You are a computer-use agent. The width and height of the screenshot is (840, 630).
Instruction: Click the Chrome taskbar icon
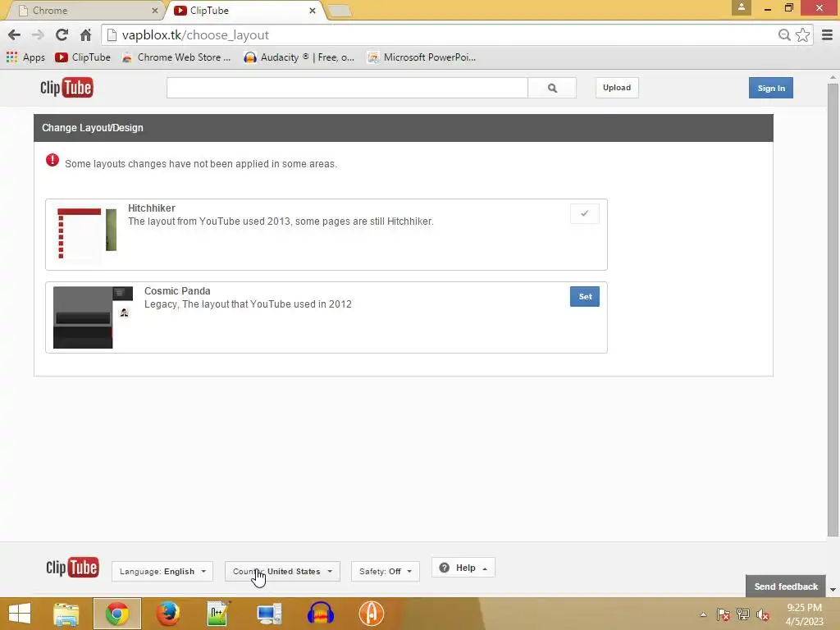pyautogui.click(x=116, y=614)
